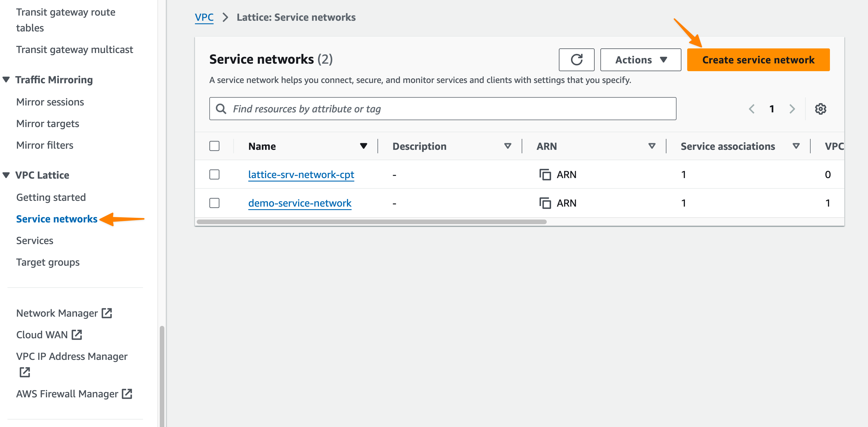Viewport: 868px width, 427px height.
Task: Collapse the VPC Lattice section
Action: [6, 175]
